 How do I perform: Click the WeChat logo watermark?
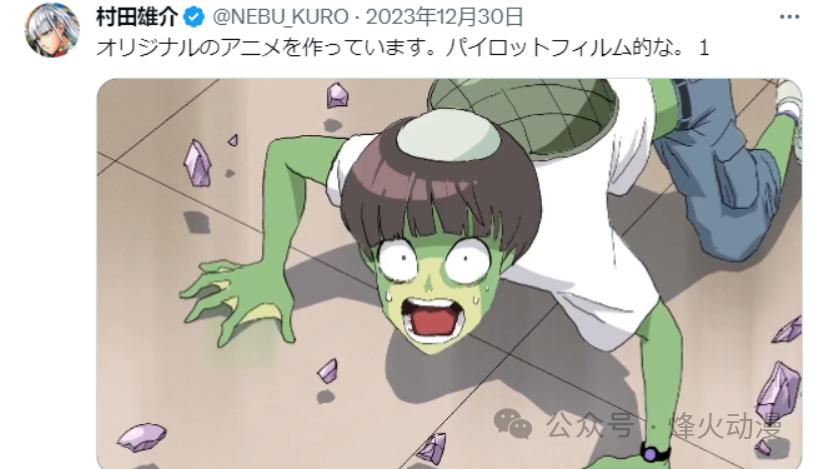point(512,423)
